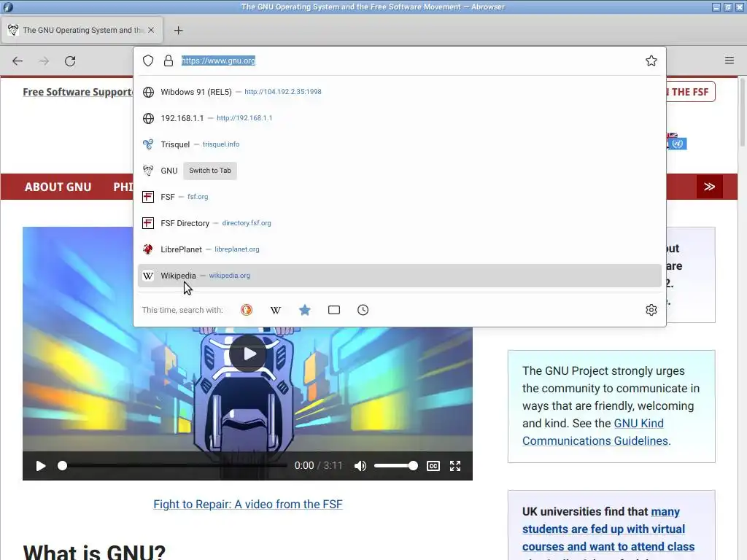Image resolution: width=747 pixels, height=560 pixels.
Task: Toggle closed captions on the video
Action: (433, 466)
